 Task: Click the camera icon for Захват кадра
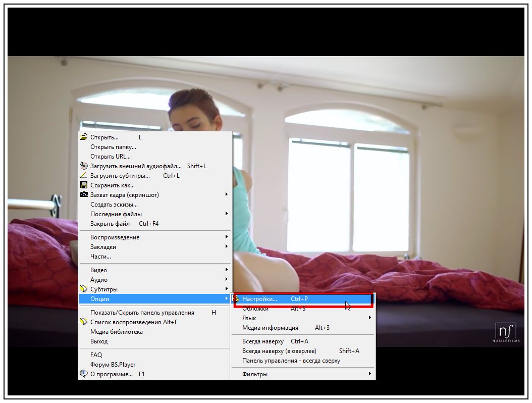tap(83, 194)
